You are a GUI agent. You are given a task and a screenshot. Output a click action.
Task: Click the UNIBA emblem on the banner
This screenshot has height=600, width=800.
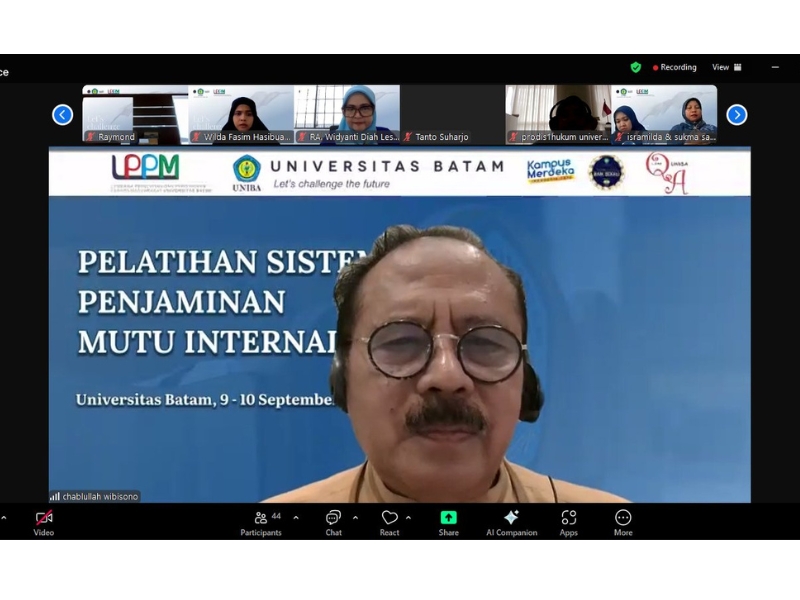click(x=247, y=173)
